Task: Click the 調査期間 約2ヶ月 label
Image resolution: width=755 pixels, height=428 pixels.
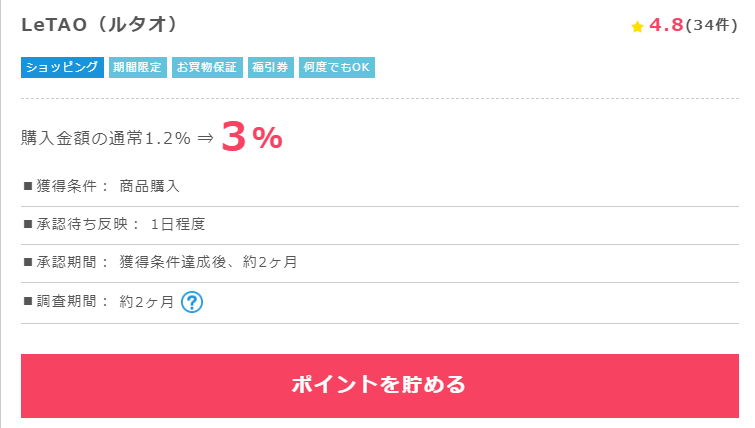Action: 99,302
